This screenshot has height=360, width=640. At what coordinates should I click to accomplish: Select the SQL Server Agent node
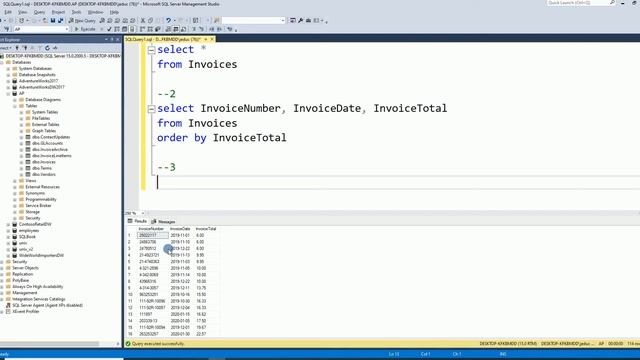[x=47, y=305]
